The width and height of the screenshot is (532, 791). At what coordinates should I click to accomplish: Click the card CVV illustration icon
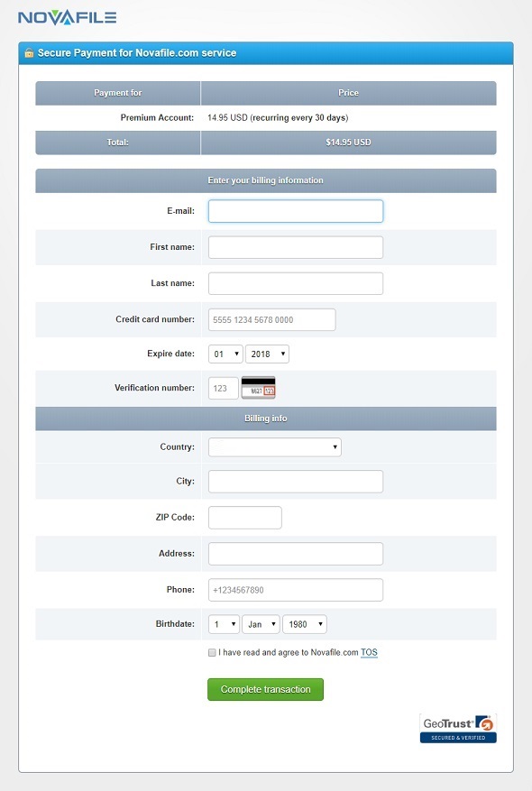(258, 388)
